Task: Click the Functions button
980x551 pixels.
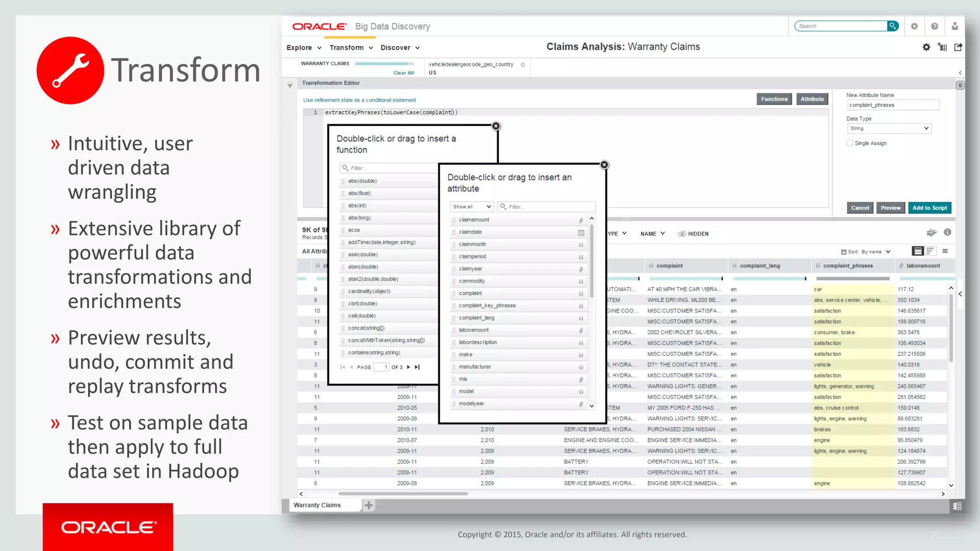Action: pyautogui.click(x=774, y=99)
